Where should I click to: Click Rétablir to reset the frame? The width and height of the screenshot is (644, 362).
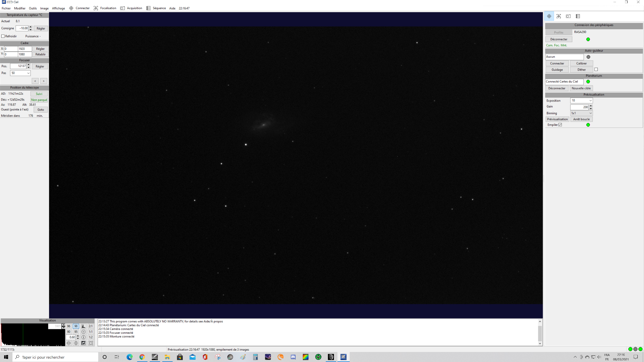tap(41, 54)
